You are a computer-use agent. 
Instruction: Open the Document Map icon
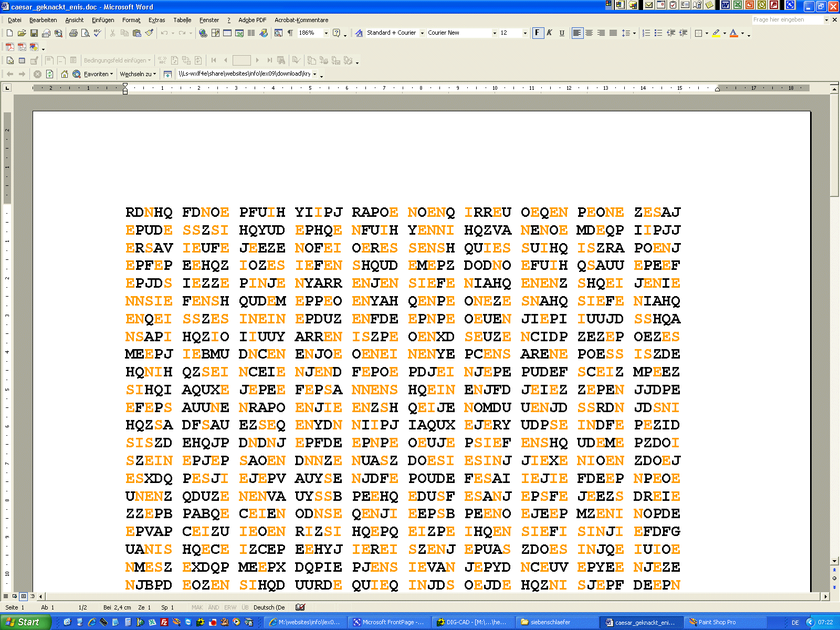point(278,33)
